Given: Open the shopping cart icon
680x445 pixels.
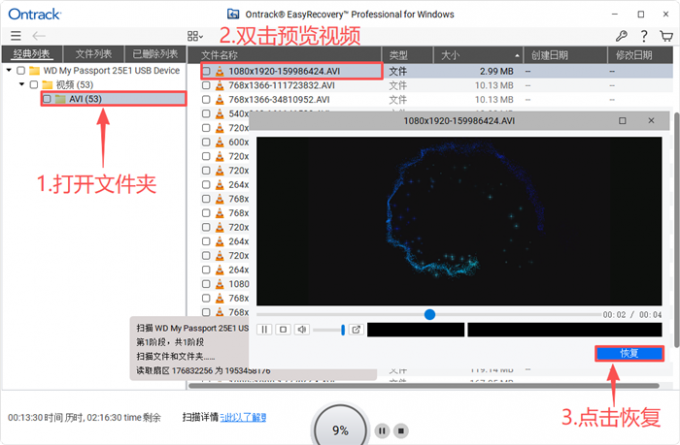Looking at the screenshot, I should pos(666,36).
